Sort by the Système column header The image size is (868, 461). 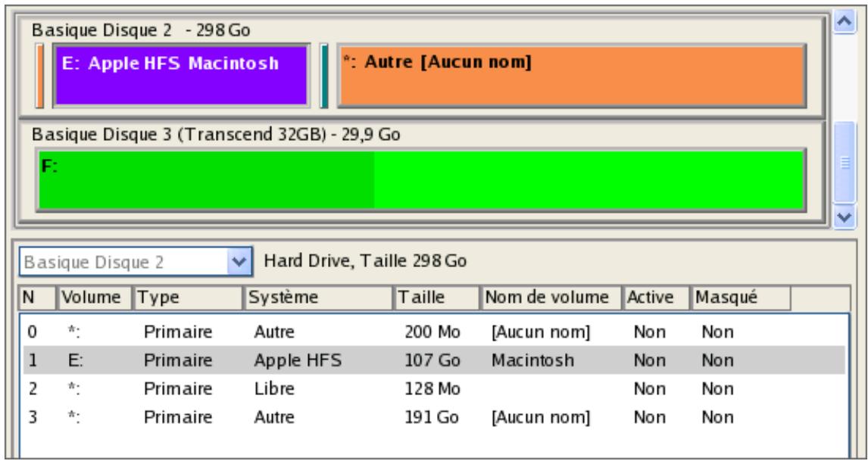318,297
